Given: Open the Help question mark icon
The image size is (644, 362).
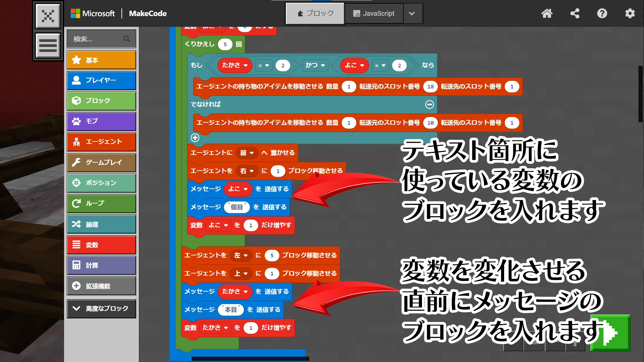Looking at the screenshot, I should [x=602, y=13].
